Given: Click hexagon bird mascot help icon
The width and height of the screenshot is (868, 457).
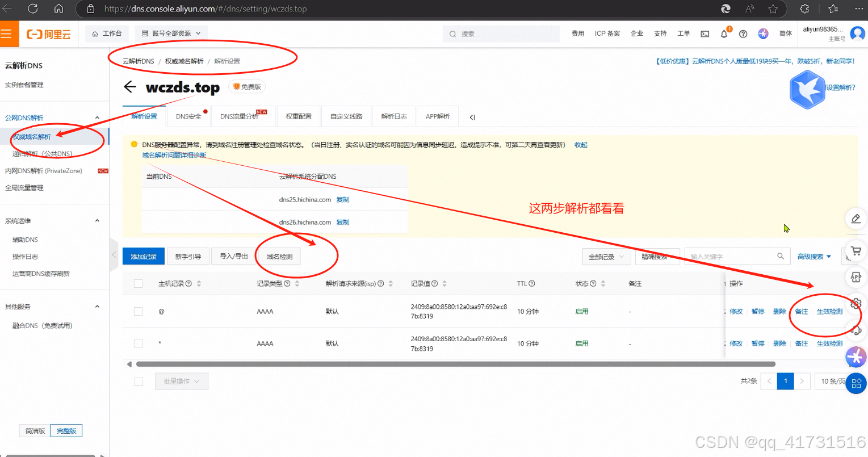Looking at the screenshot, I should point(807,89).
